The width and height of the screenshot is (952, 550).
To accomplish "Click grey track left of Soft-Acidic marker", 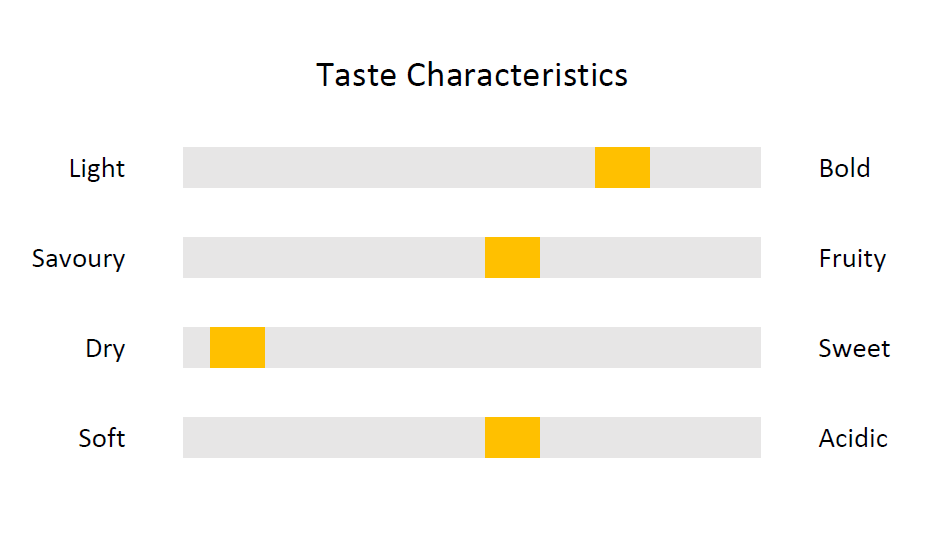I will [x=334, y=438].
